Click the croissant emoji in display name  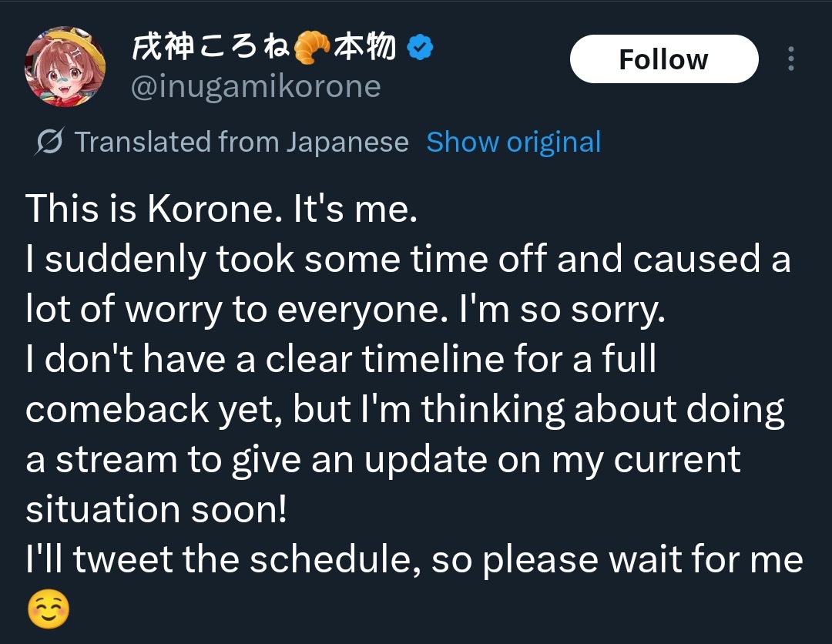click(312, 48)
